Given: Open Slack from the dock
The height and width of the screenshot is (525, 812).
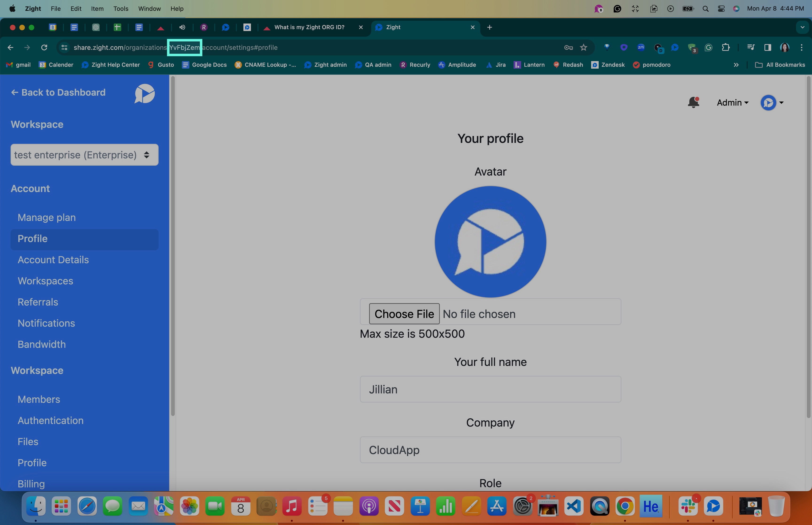Looking at the screenshot, I should (x=688, y=506).
